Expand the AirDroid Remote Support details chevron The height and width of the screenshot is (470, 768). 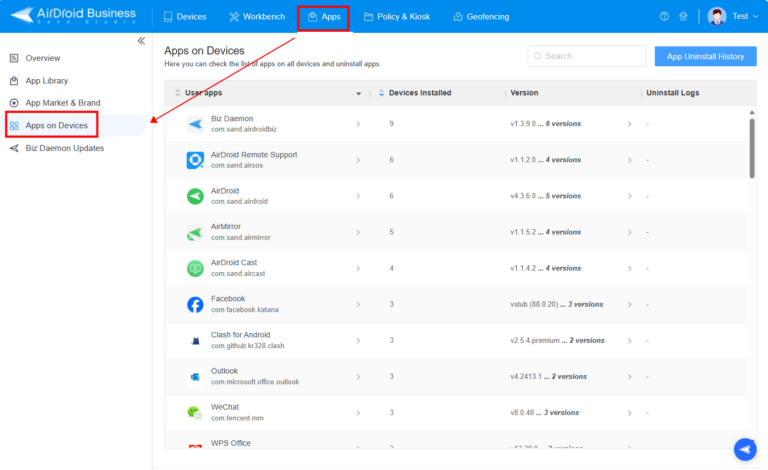[358, 160]
